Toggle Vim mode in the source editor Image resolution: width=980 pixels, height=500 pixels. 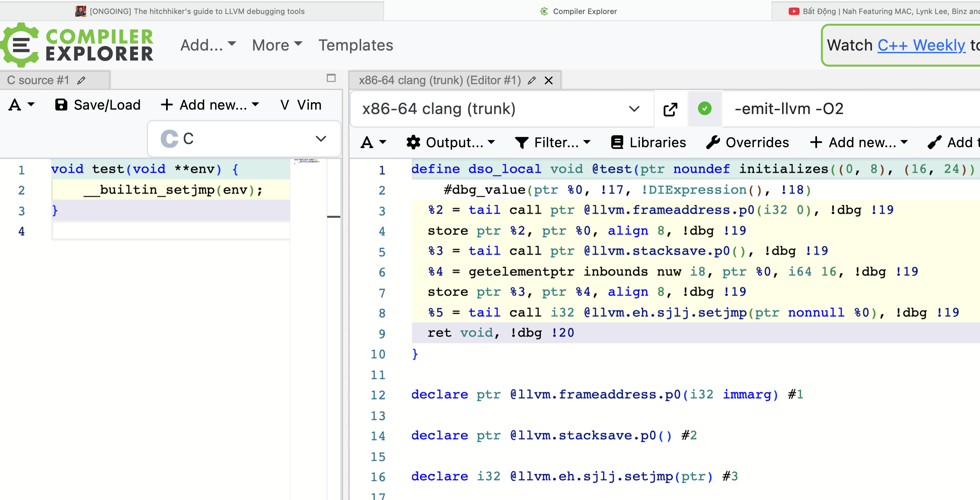(x=301, y=105)
